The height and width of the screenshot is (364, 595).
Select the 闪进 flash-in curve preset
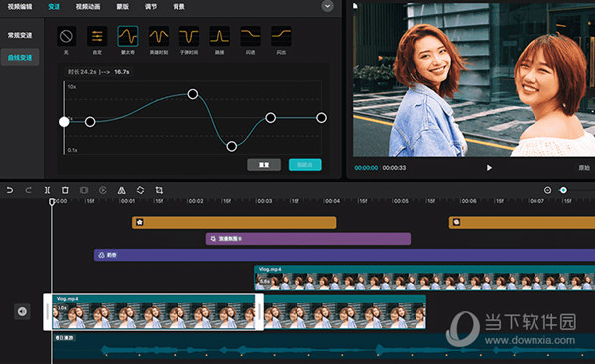(x=251, y=36)
